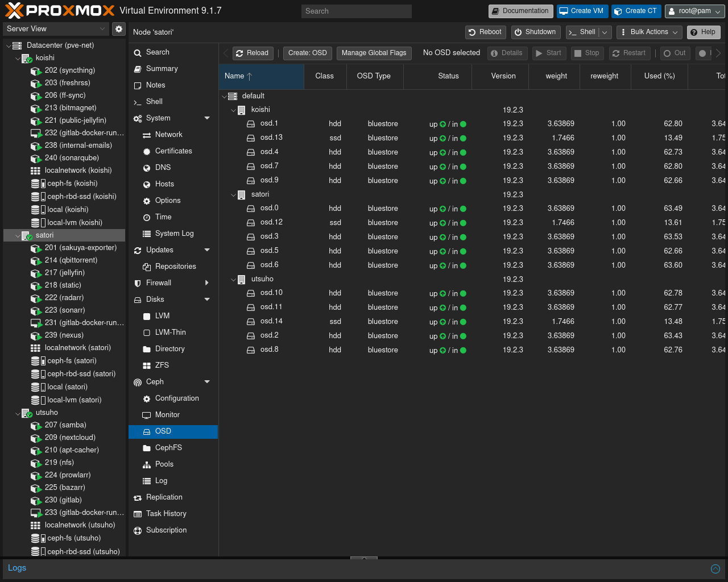728x582 pixels.
Task: Open CephFS page
Action: tap(168, 448)
